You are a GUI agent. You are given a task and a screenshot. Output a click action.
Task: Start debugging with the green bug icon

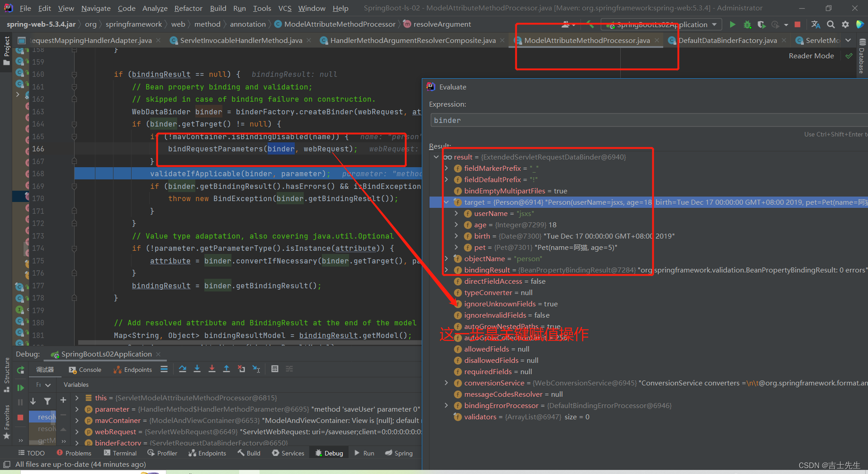click(x=747, y=24)
